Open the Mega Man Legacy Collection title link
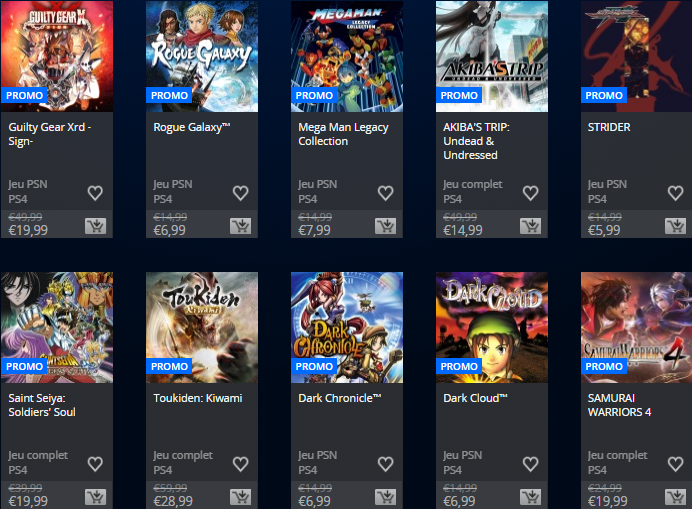692x509 pixels. (x=343, y=134)
